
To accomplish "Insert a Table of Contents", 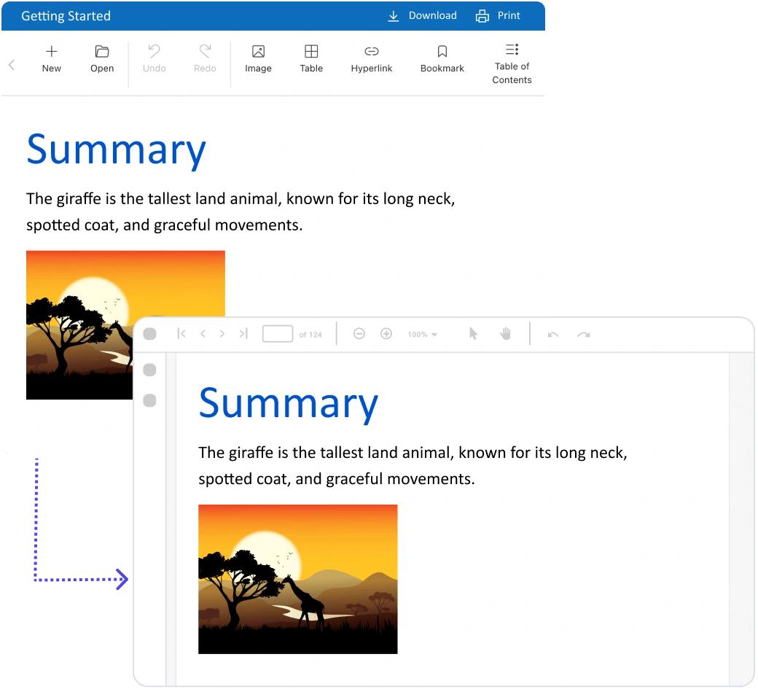I will [x=512, y=50].
